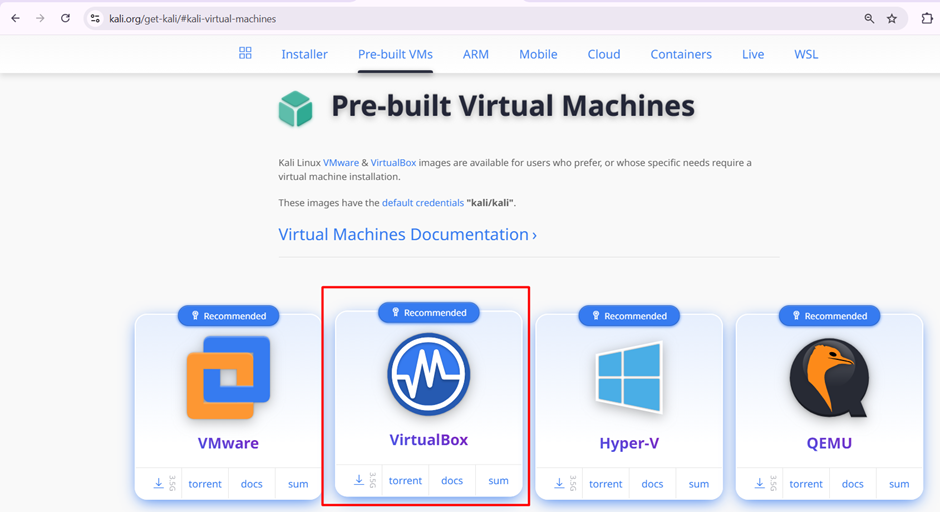Click the QEMU bird logo icon

click(829, 378)
